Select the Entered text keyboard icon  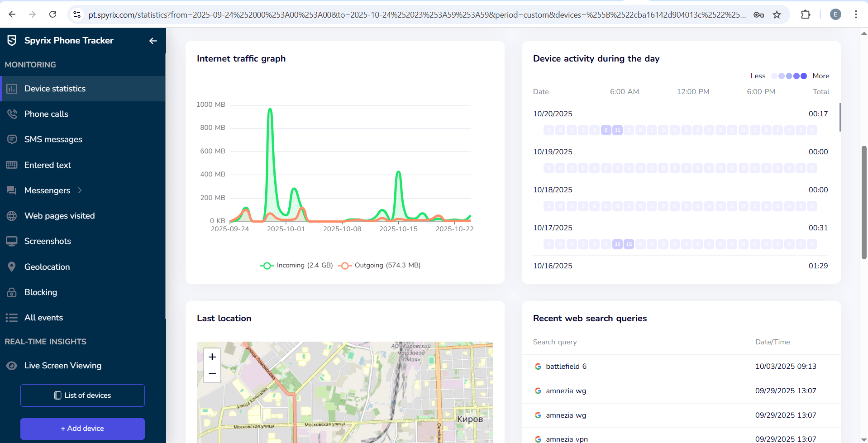[12, 165]
